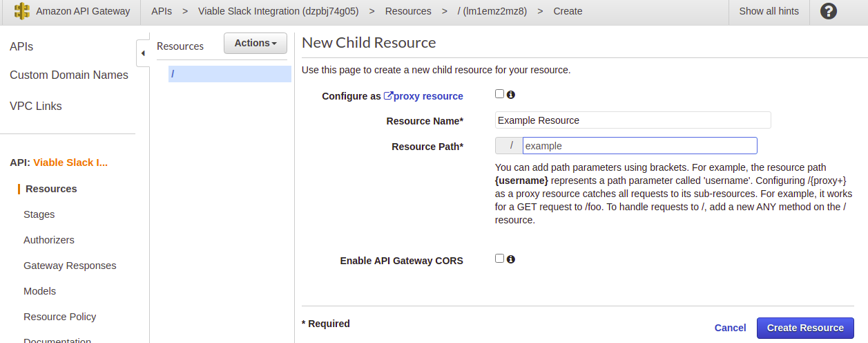Open Gateway Responses in the API menu
Screen dimensions: 868x343
[70, 266]
